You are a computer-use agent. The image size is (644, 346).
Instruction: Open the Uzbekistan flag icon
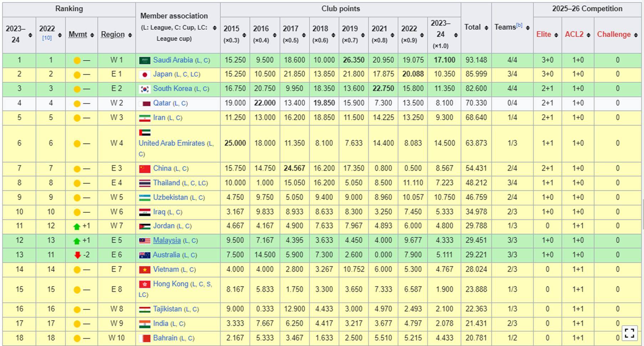[x=144, y=198]
